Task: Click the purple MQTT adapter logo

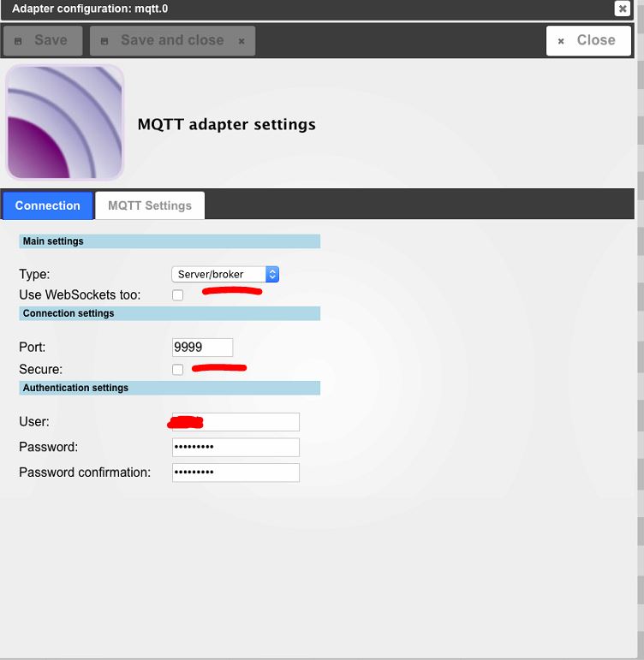Action: click(x=65, y=122)
